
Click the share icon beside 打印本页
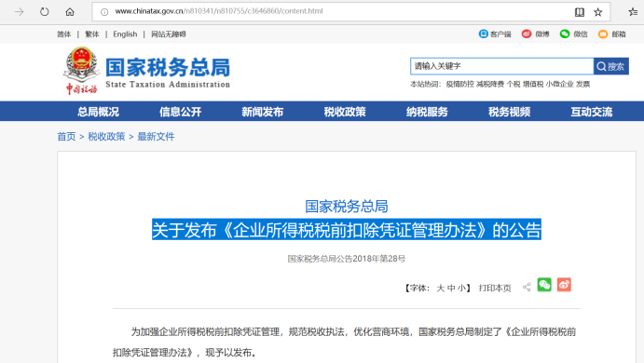527,287
